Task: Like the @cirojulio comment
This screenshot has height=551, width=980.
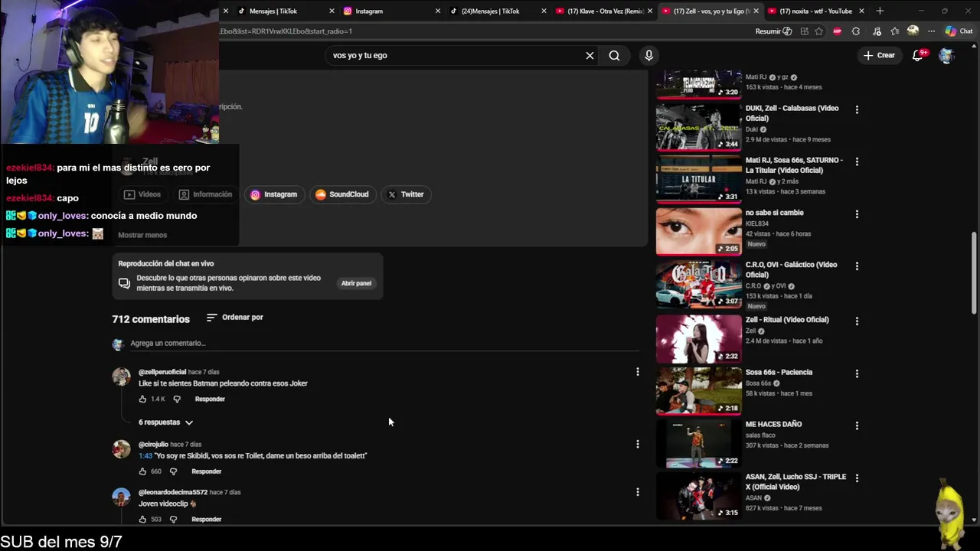Action: 142,471
